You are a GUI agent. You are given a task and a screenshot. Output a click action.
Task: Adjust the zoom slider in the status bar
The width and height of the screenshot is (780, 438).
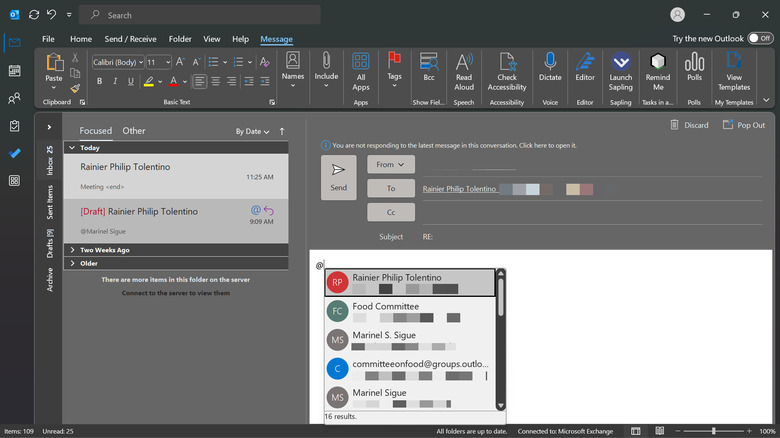pyautogui.click(x=713, y=431)
